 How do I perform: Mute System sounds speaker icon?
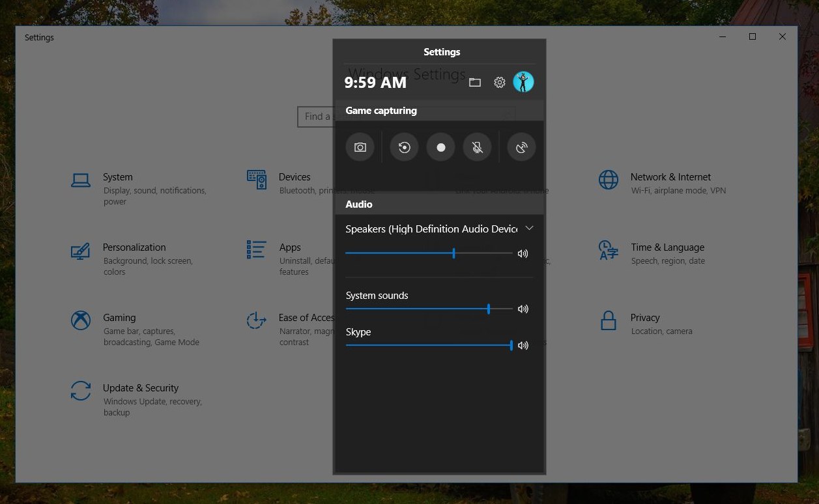pyautogui.click(x=523, y=309)
